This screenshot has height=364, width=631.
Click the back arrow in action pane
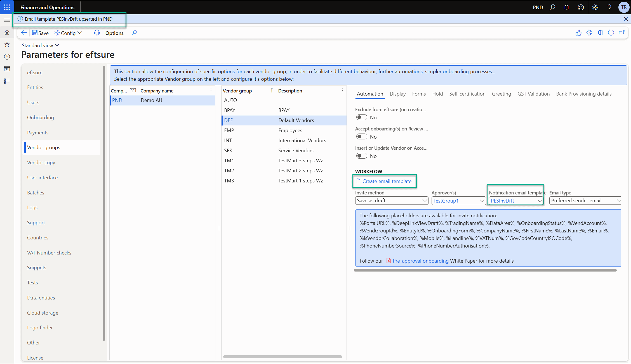pyautogui.click(x=24, y=33)
